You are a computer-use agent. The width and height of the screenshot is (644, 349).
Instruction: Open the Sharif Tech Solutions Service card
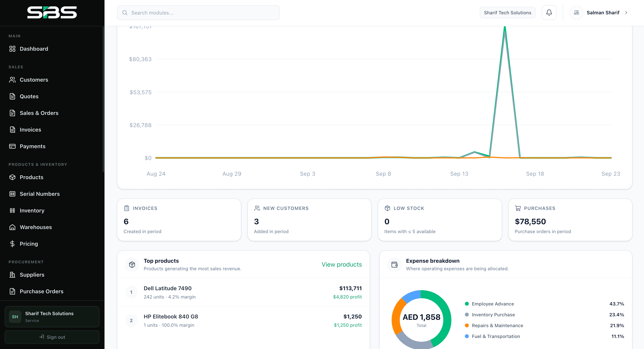(x=52, y=316)
